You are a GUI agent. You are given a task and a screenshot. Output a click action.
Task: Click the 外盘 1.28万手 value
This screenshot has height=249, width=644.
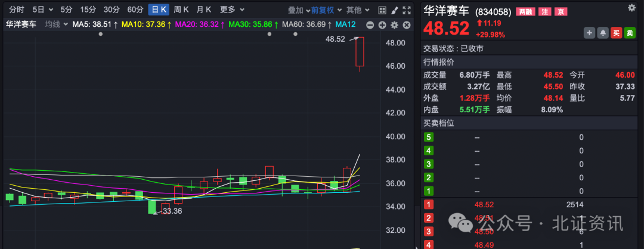[x=475, y=99]
